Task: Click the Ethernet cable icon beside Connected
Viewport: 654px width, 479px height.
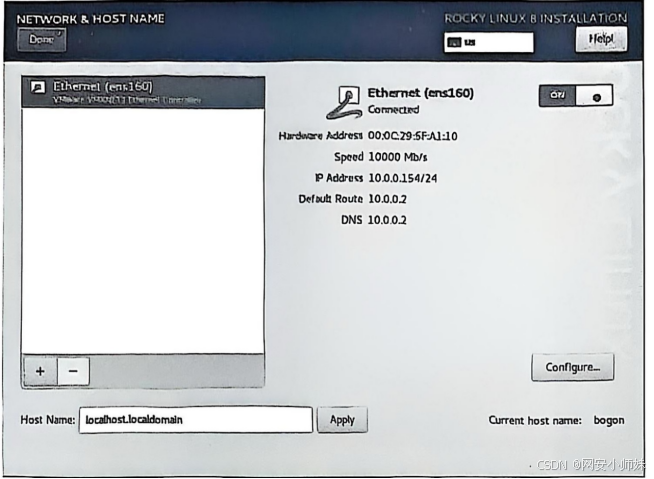Action: tap(344, 102)
